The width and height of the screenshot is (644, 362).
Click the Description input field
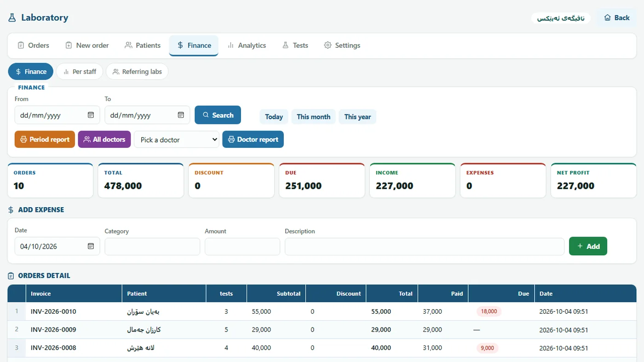tap(425, 247)
